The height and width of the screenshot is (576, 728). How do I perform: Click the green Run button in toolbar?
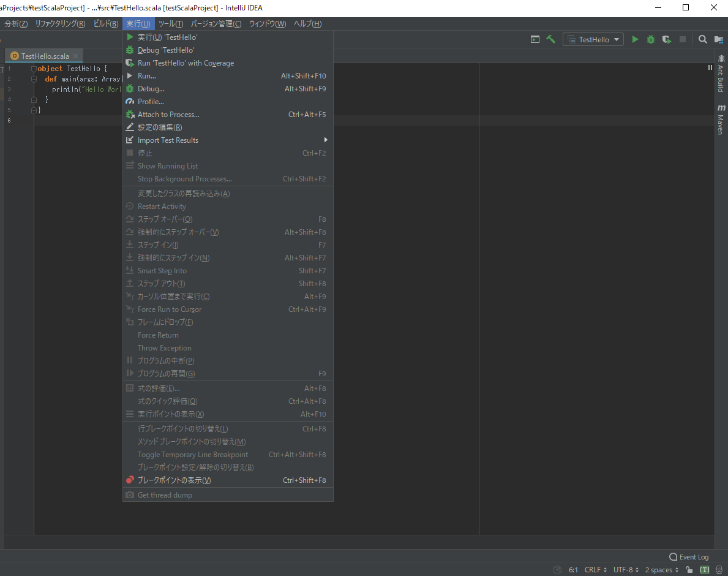tap(635, 39)
